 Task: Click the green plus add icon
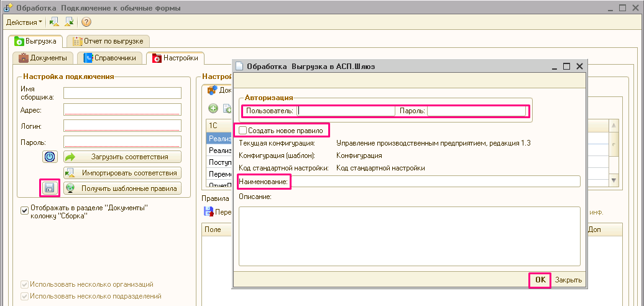(213, 108)
